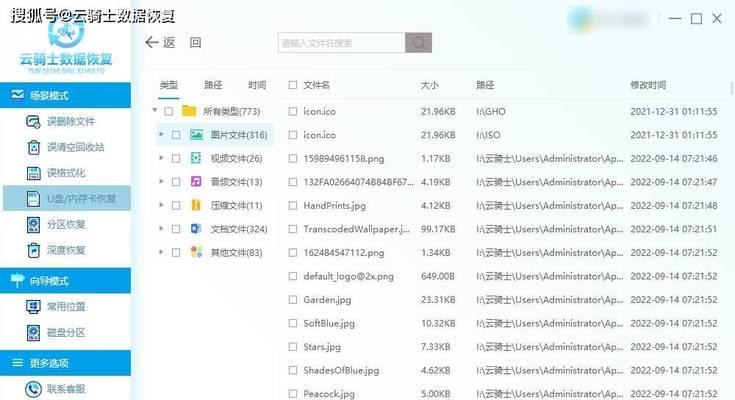
Task: Click the 音频文件 music note icon
Action: [x=196, y=181]
